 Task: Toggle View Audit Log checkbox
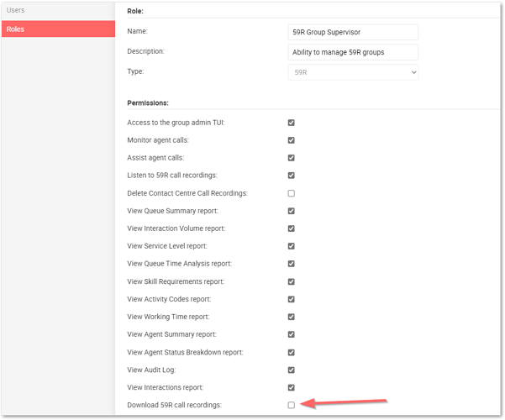[292, 370]
